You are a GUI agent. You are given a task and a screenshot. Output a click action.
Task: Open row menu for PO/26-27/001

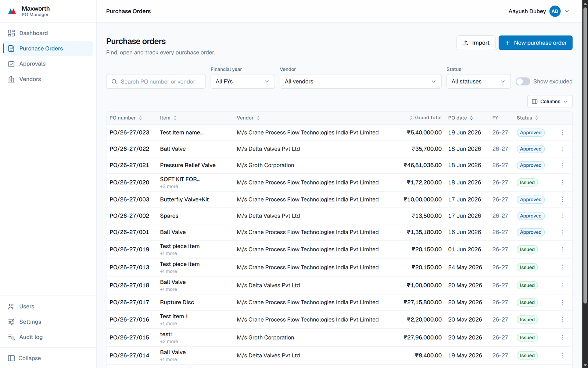pos(563,232)
